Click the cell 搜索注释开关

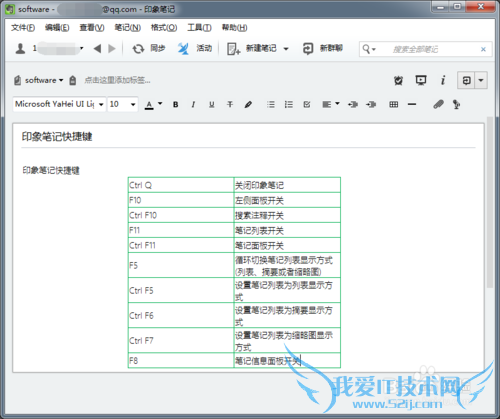(287, 215)
